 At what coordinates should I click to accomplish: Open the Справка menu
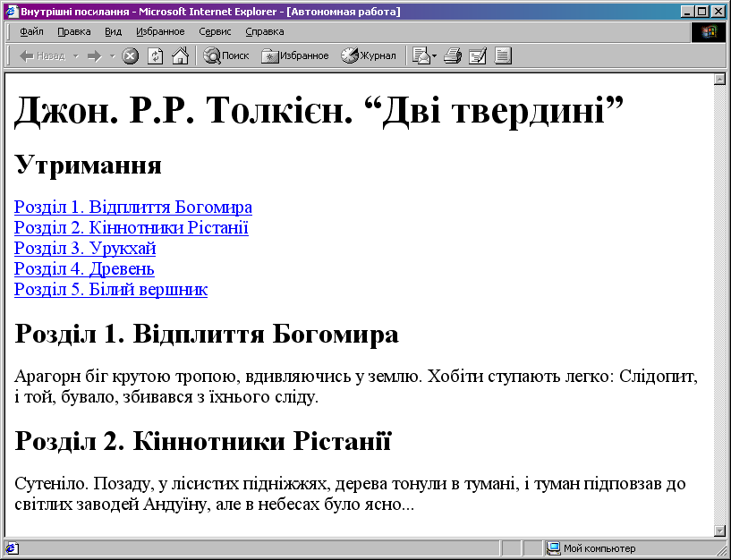click(x=264, y=31)
